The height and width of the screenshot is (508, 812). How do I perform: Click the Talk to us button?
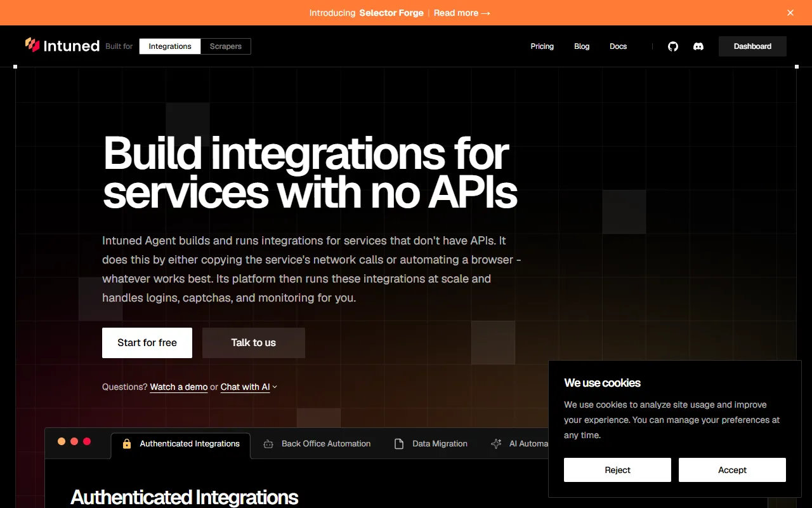point(254,343)
